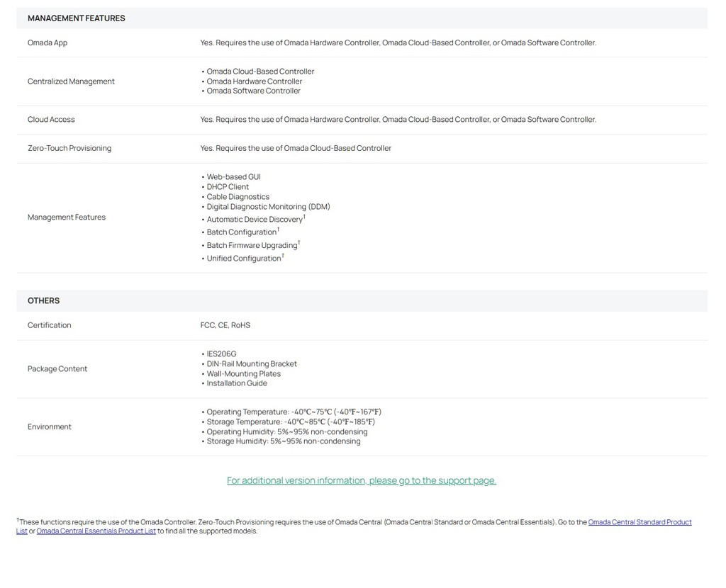Click the Storage Humidity specification line
The height and width of the screenshot is (588, 726).
point(281,441)
